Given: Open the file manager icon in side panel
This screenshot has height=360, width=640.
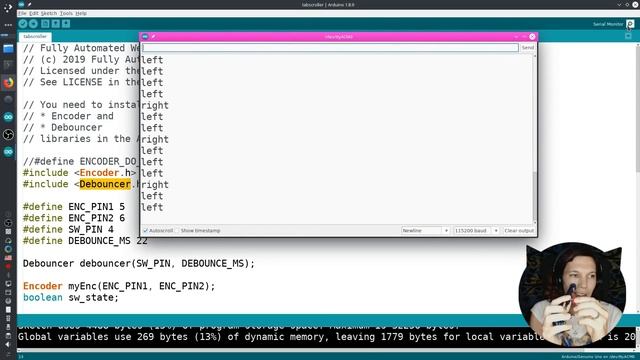Looking at the screenshot, I should [8, 49].
